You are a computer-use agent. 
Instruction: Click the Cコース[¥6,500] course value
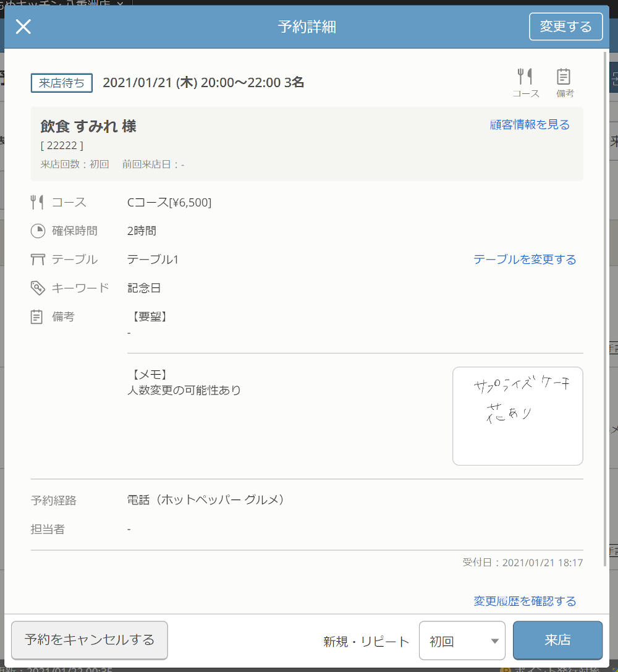point(169,203)
